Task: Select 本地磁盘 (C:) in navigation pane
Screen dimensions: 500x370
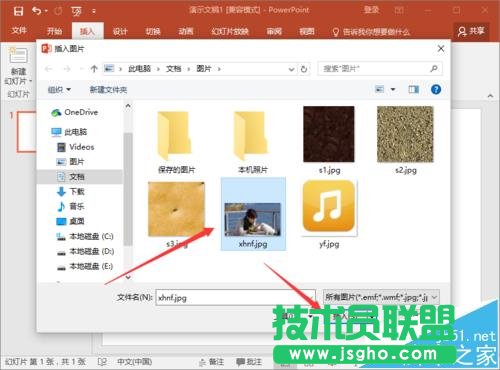Action: pyautogui.click(x=85, y=236)
